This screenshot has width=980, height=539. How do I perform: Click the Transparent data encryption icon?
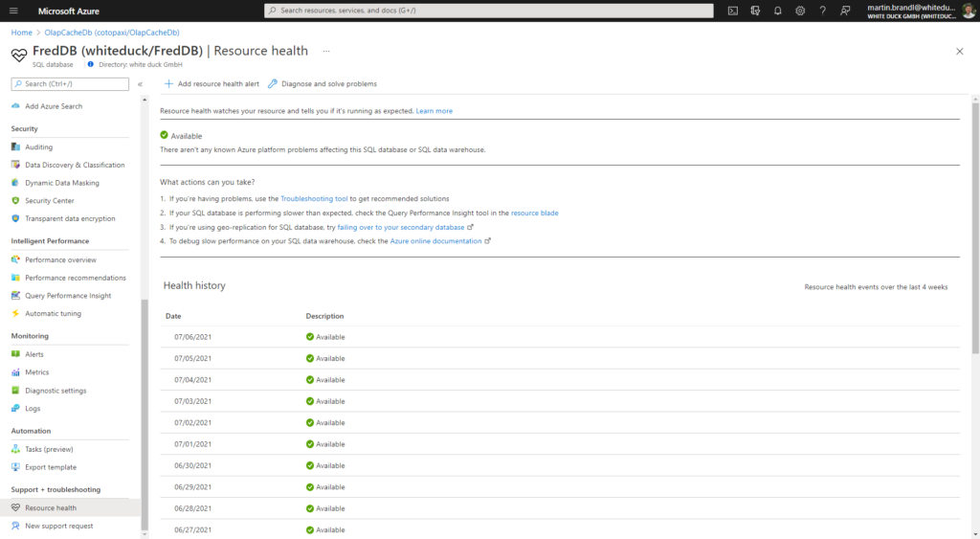[15, 218]
